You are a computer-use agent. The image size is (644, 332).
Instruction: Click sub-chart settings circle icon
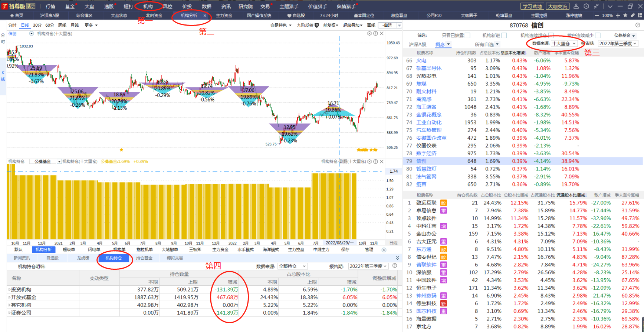tap(369, 162)
